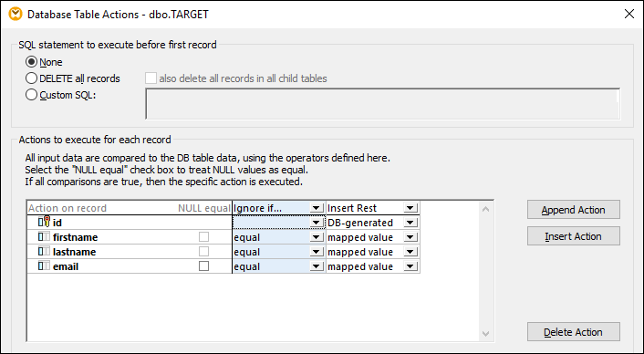The width and height of the screenshot is (644, 354).
Task: Open the Insert Rest action dropdown
Action: click(410, 208)
